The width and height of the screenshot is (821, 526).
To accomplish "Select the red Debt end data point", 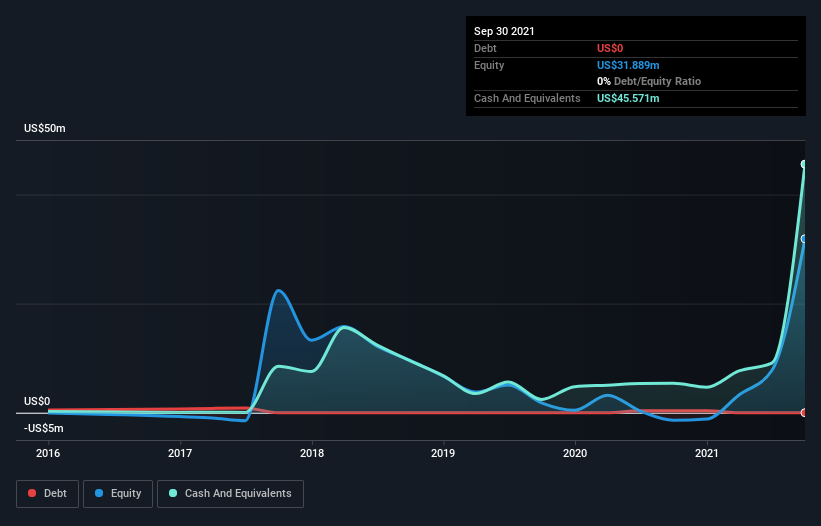I will click(804, 412).
